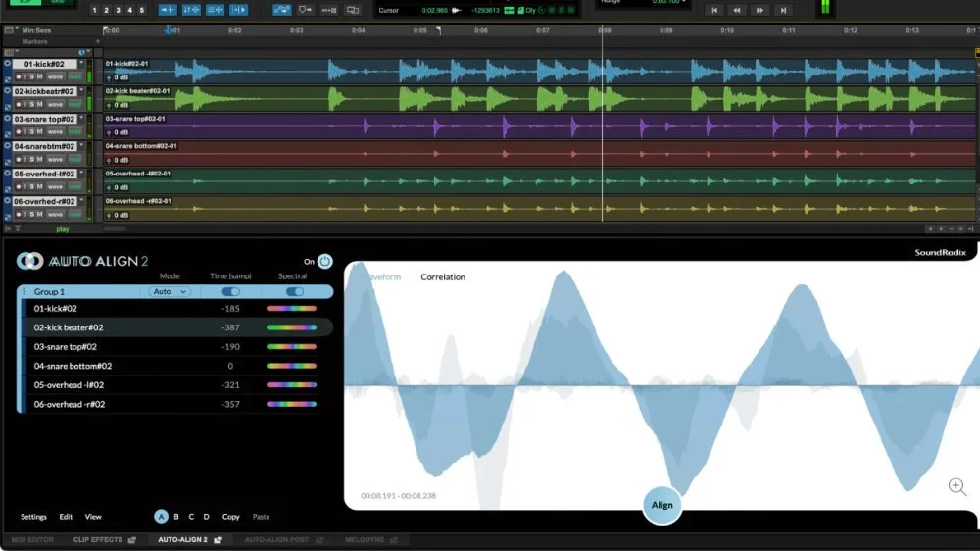Click Copy preset button

[x=230, y=517]
